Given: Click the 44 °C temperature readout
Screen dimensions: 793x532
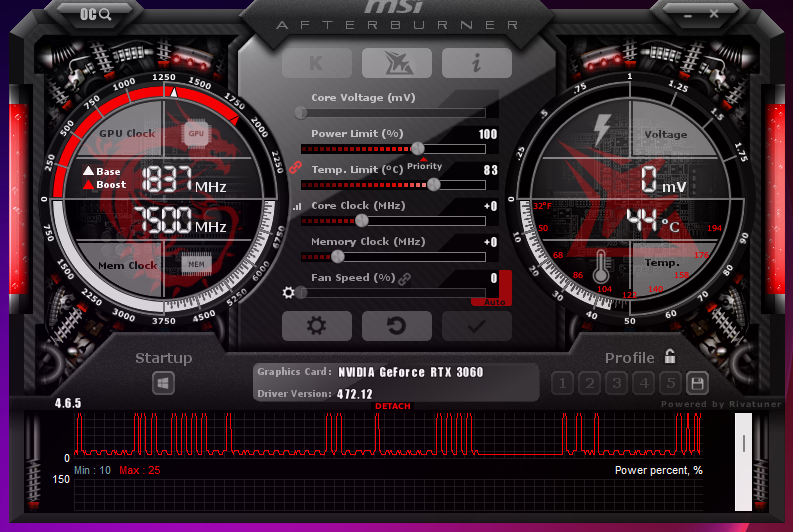Looking at the screenshot, I should click(x=653, y=221).
